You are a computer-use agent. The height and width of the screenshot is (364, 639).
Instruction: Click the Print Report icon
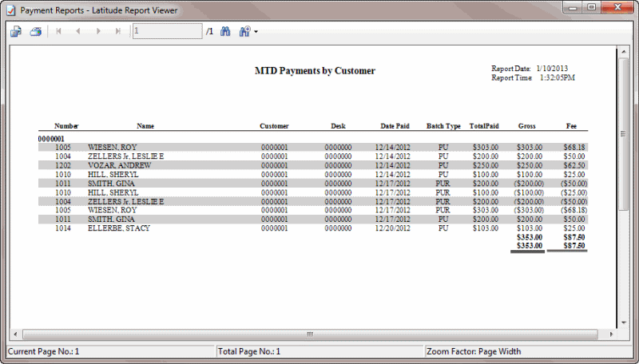pos(35,32)
